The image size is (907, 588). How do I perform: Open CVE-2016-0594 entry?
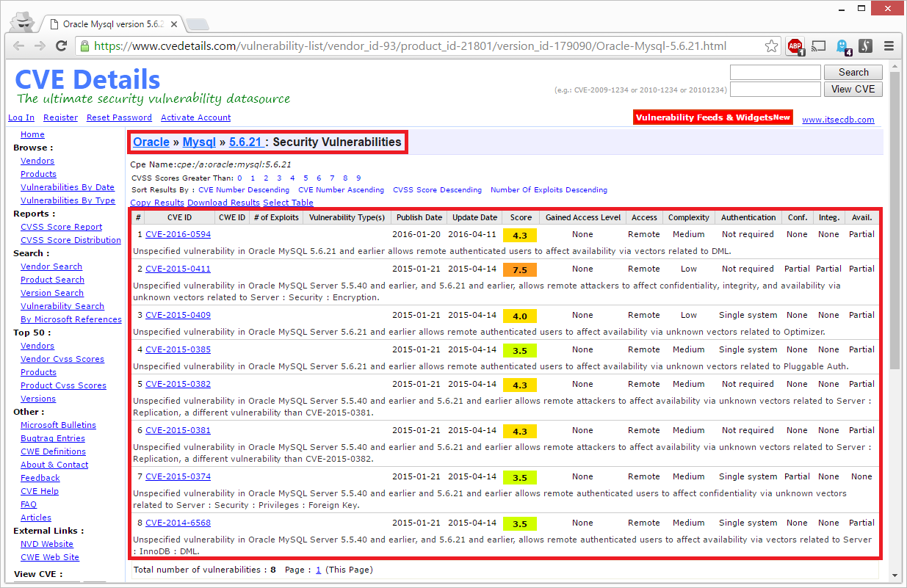coord(178,235)
